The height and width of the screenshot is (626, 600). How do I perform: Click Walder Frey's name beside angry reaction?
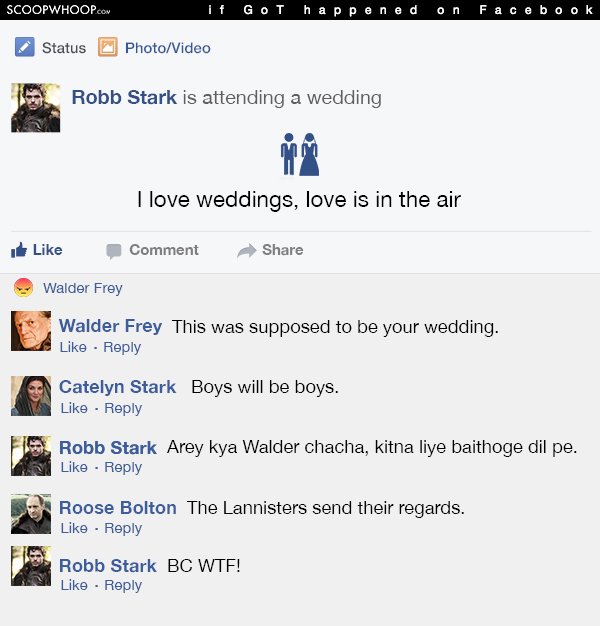point(83,288)
